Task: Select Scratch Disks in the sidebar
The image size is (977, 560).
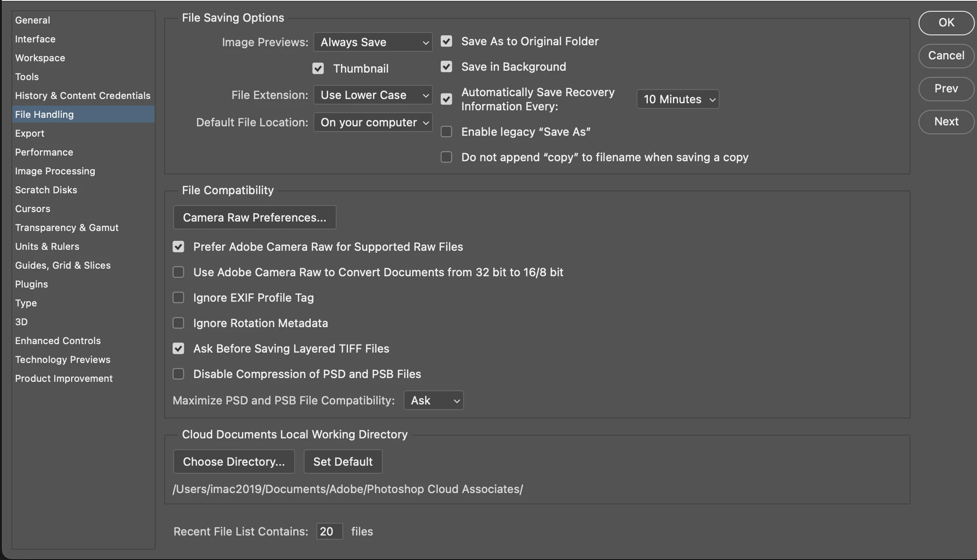Action: click(x=46, y=190)
